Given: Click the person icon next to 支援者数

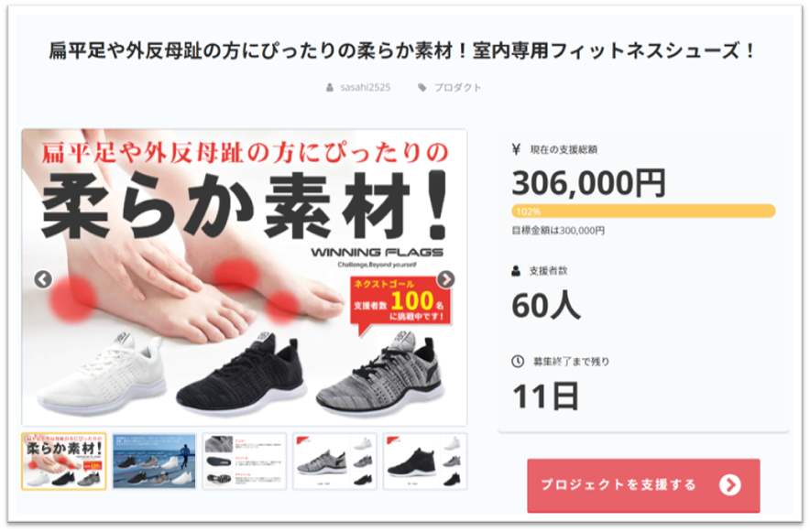Looking at the screenshot, I should pos(516,270).
